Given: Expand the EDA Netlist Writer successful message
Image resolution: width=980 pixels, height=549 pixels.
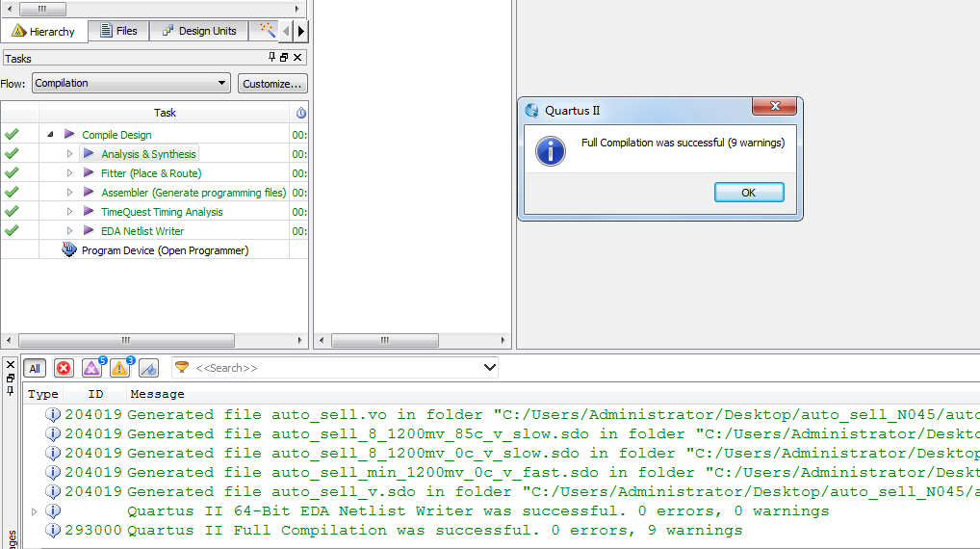Looking at the screenshot, I should [34, 511].
